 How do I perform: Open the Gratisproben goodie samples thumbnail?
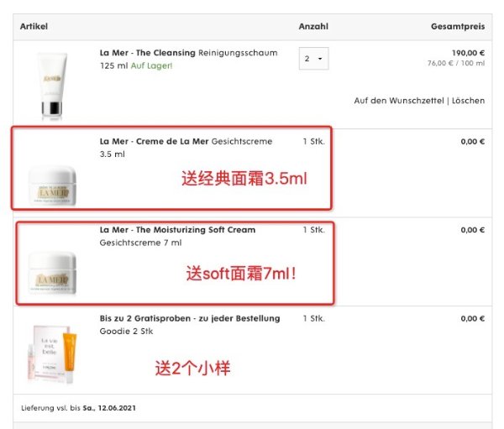[52, 354]
